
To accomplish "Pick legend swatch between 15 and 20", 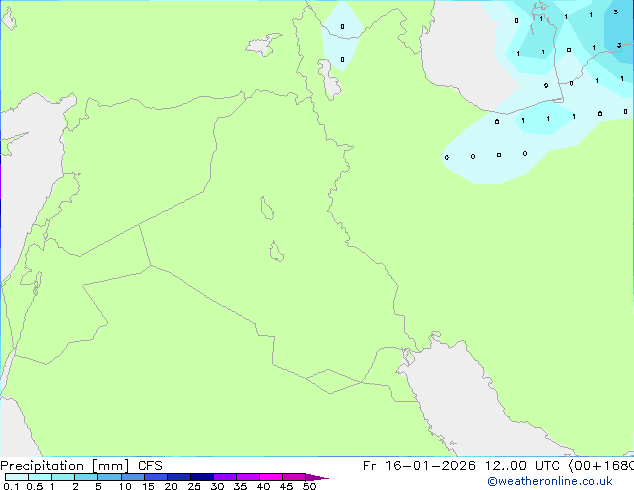I will coord(155,477).
